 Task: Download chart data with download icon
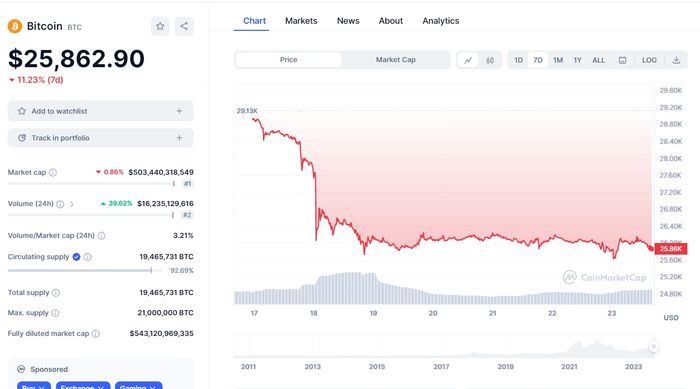[x=676, y=60]
